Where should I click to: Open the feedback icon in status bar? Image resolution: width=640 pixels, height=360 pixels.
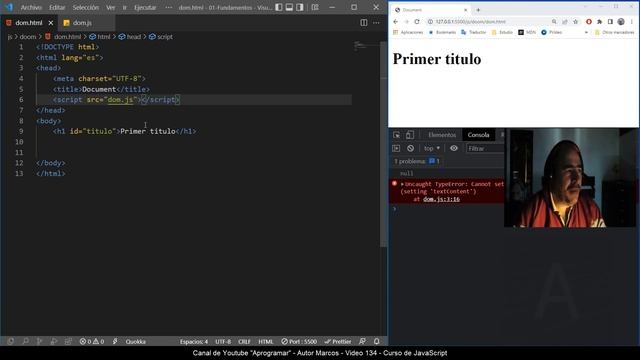click(362, 341)
